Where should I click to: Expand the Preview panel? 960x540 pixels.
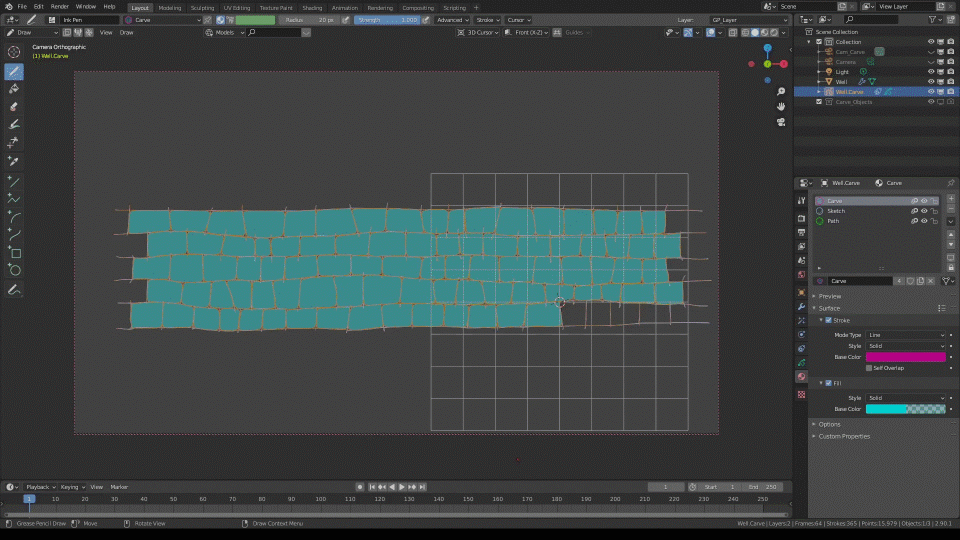830,296
